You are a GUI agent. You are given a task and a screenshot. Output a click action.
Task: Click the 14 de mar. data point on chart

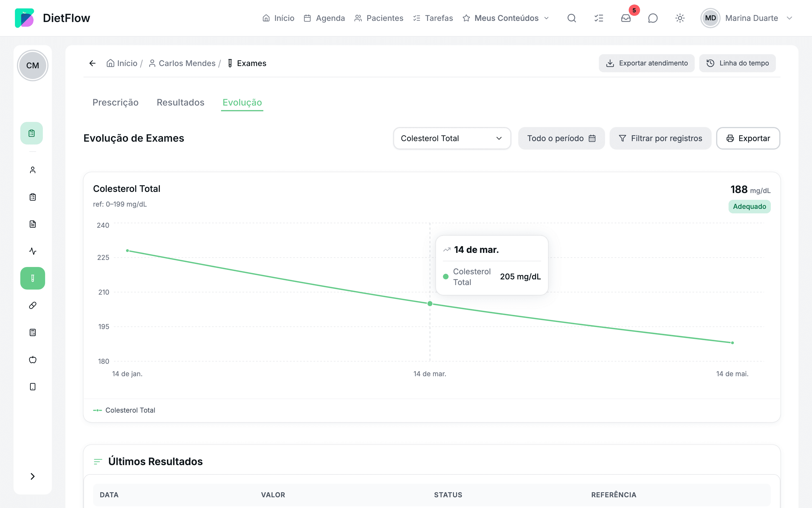pos(430,304)
